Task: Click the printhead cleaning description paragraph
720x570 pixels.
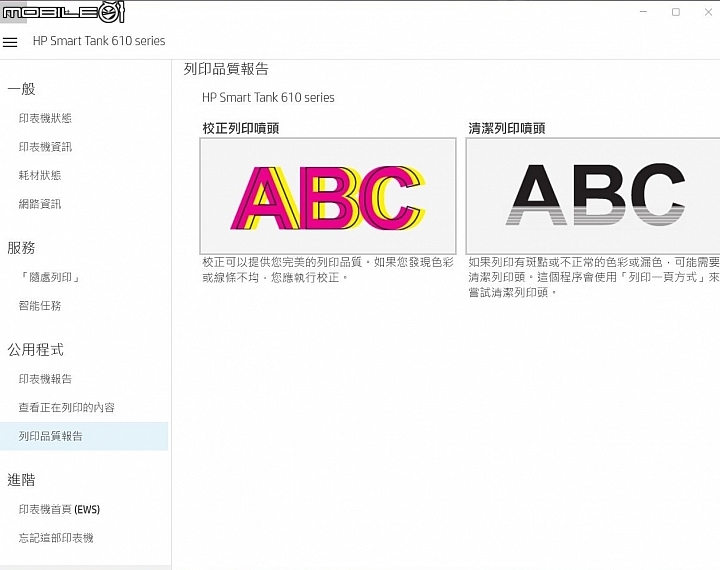Action: [594, 277]
